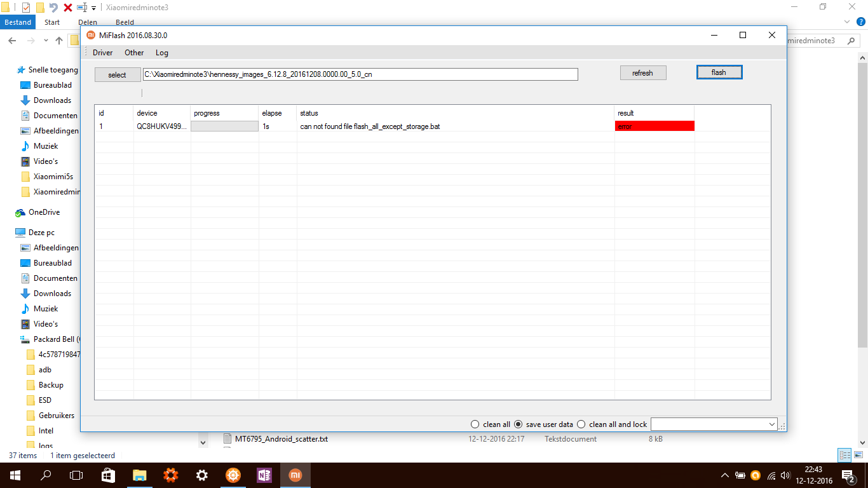Click the new folder quick access icon
Screen dimensions: 868x488
tap(40, 8)
